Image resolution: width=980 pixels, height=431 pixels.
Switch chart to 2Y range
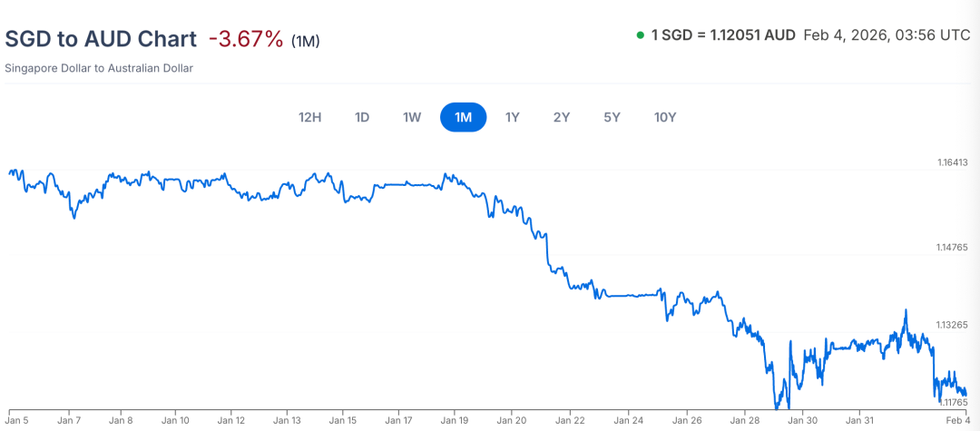[x=562, y=117]
